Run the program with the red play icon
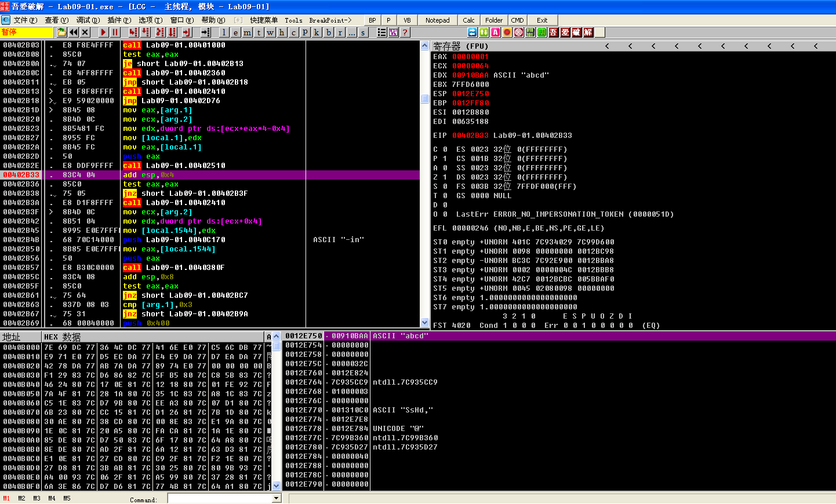 point(103,32)
